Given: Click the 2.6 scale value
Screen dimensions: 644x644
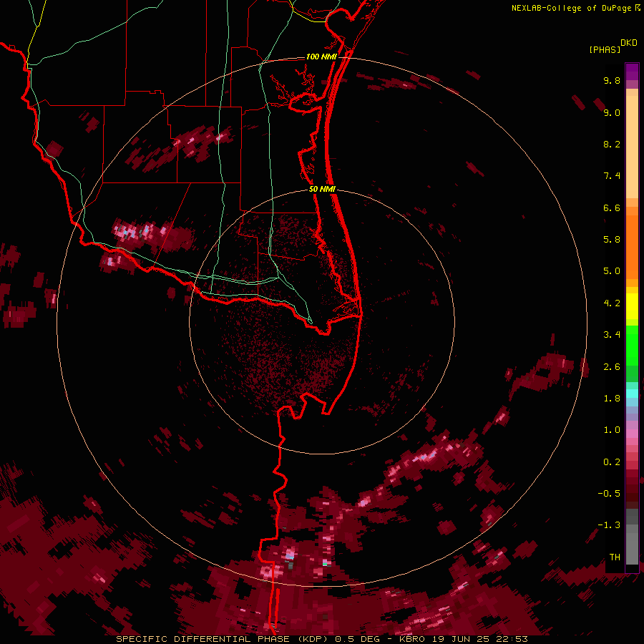Looking at the screenshot, I should 612,367.
